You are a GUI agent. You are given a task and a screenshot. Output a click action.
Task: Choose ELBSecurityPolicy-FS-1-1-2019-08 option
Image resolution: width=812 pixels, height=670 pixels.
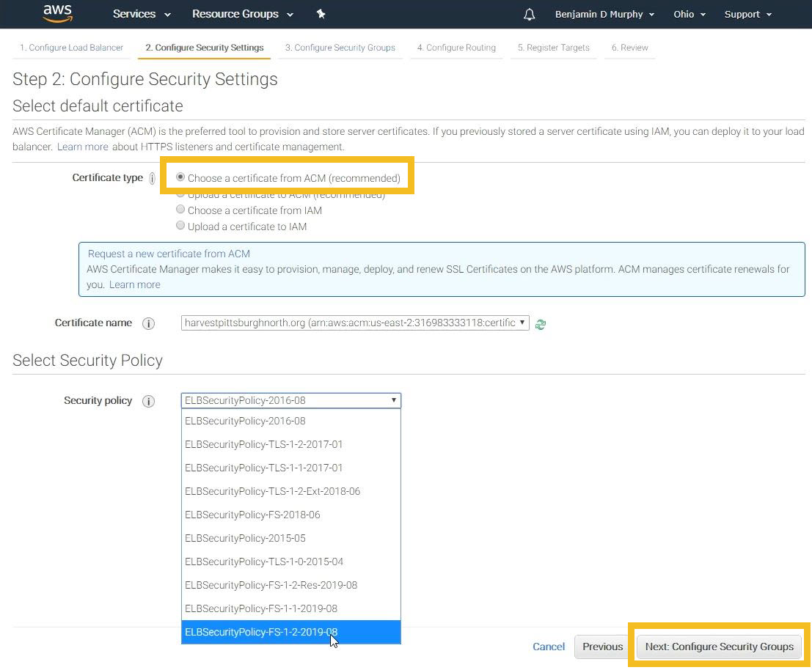pyautogui.click(x=291, y=608)
